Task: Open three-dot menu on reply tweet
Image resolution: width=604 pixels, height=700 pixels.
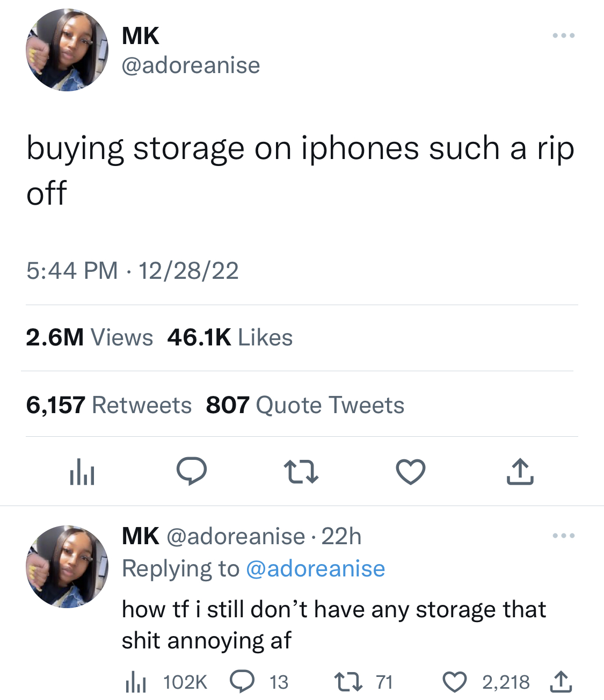Action: (564, 536)
